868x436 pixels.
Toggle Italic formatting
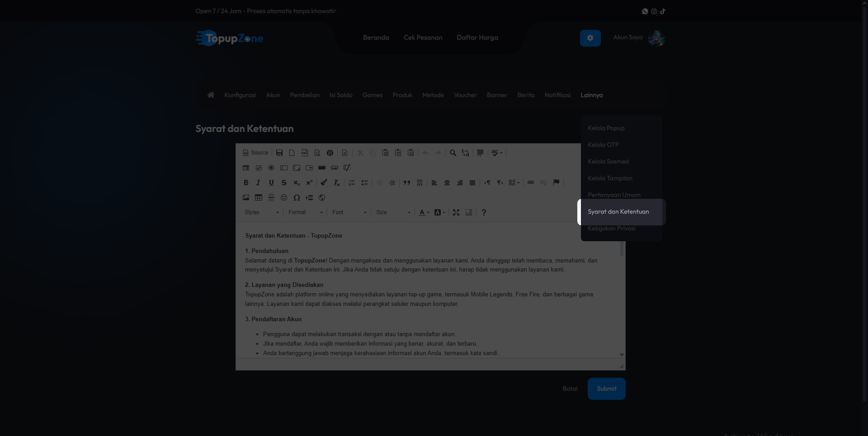[259, 183]
